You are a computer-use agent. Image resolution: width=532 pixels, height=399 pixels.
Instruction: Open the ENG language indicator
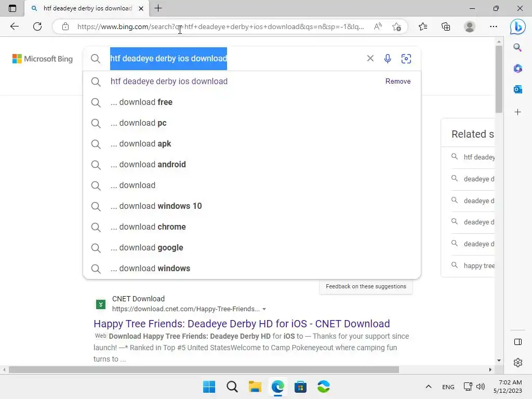tap(448, 387)
